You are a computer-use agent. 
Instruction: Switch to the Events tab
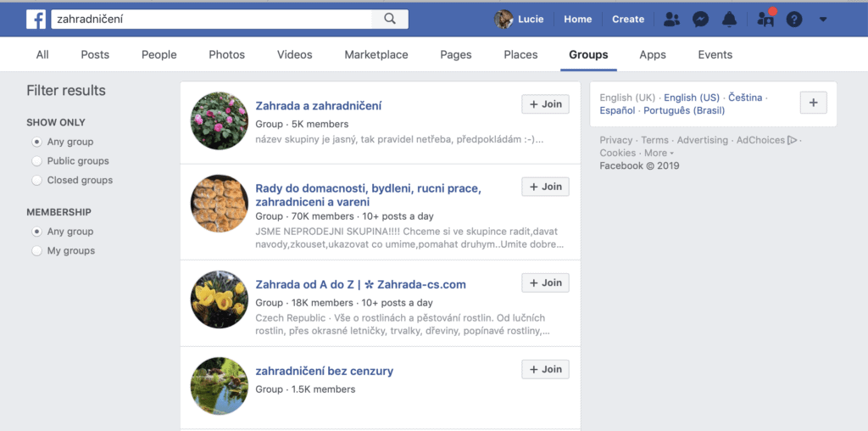point(715,54)
